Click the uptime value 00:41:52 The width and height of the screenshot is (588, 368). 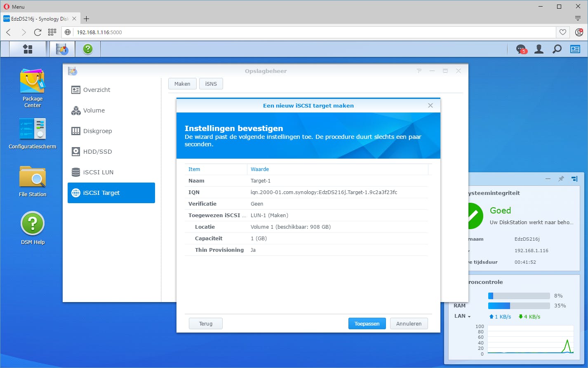(x=525, y=262)
